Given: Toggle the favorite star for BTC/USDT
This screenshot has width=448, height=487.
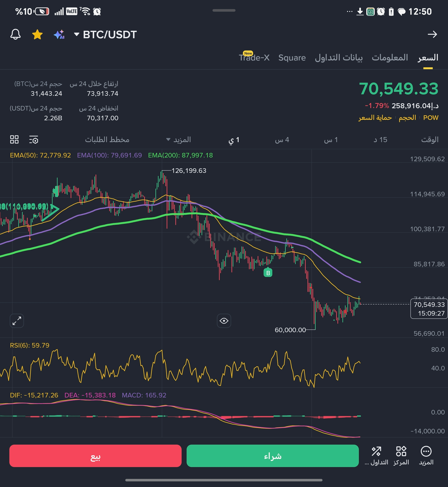Looking at the screenshot, I should 37,34.
